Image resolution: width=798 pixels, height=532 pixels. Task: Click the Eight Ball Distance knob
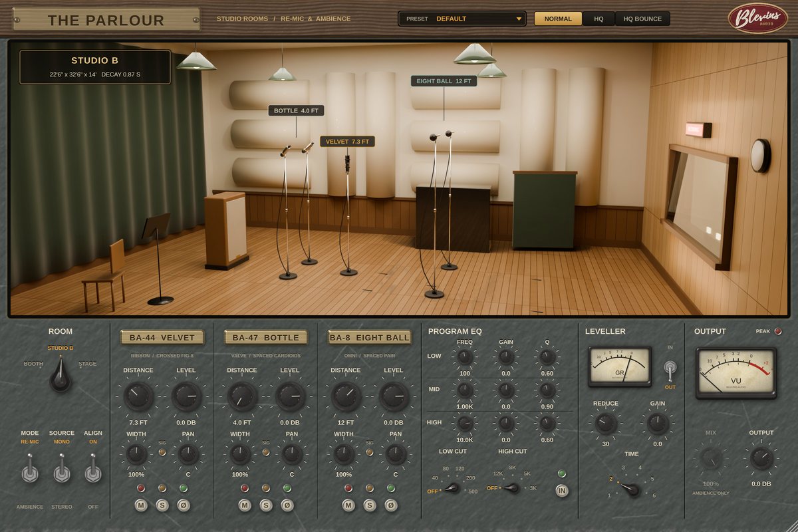(346, 396)
